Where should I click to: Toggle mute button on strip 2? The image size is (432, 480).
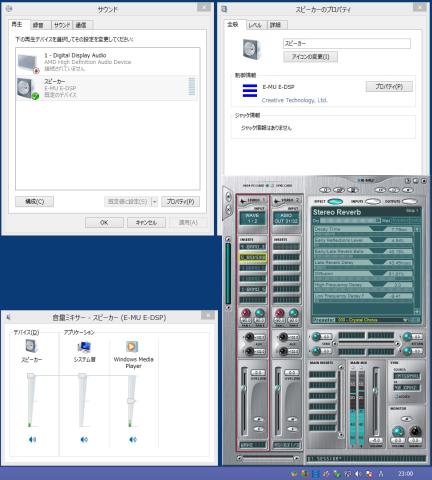click(292, 419)
